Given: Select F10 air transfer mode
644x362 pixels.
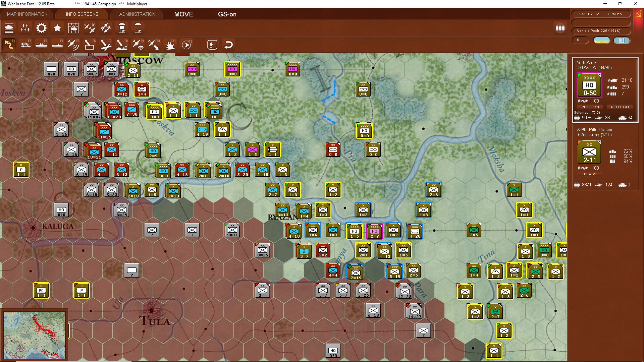Looking at the screenshot, I should [x=154, y=45].
